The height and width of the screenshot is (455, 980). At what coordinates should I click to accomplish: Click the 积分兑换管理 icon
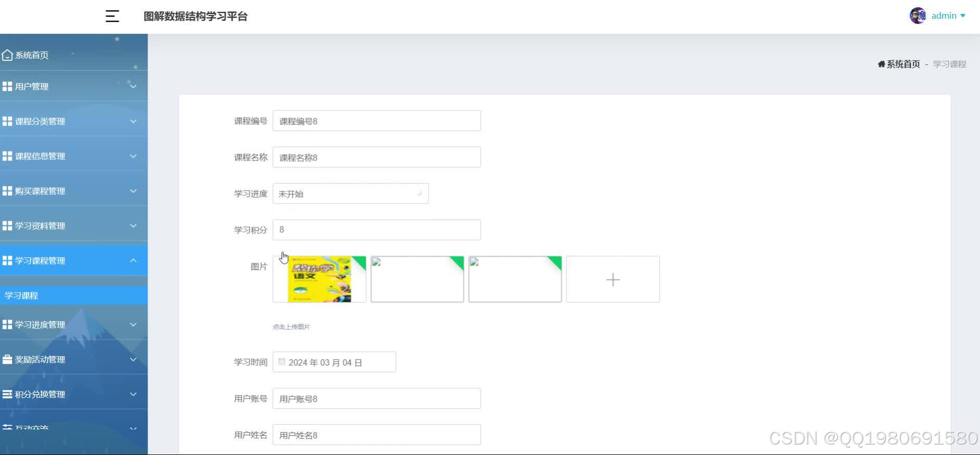click(x=7, y=394)
